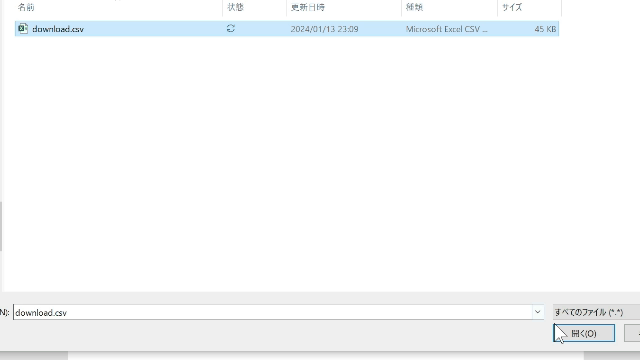This screenshot has width=640, height=360.
Task: Click the Microsoft Excel CSV type cell
Action: [x=446, y=29]
